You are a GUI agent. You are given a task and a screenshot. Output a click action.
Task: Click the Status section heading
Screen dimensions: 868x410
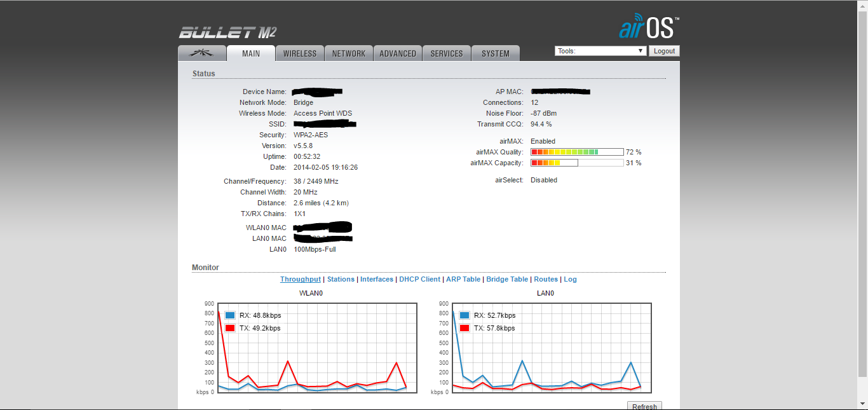(x=204, y=74)
